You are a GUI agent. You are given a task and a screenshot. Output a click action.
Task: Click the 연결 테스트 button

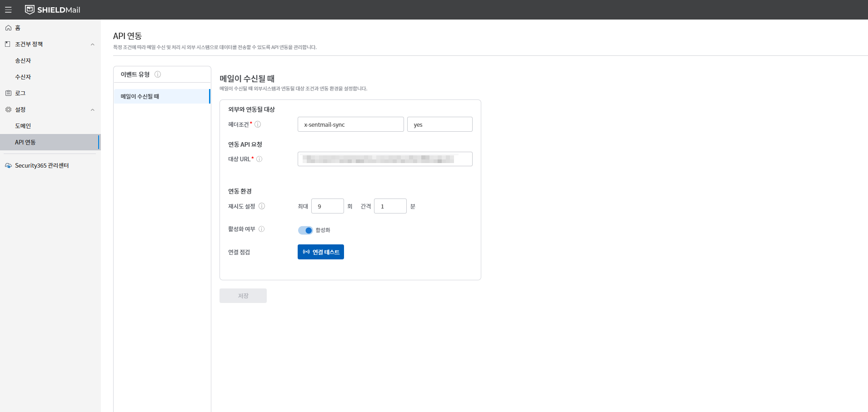(x=321, y=252)
